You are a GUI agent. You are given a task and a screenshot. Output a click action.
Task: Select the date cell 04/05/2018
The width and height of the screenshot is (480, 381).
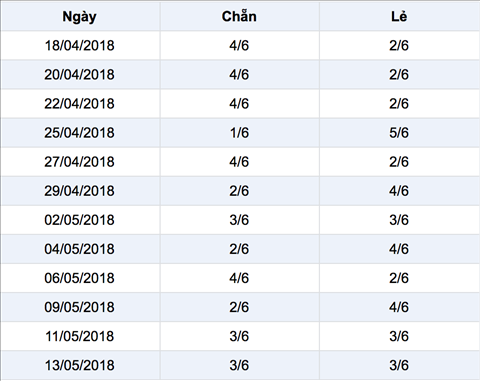(x=79, y=249)
